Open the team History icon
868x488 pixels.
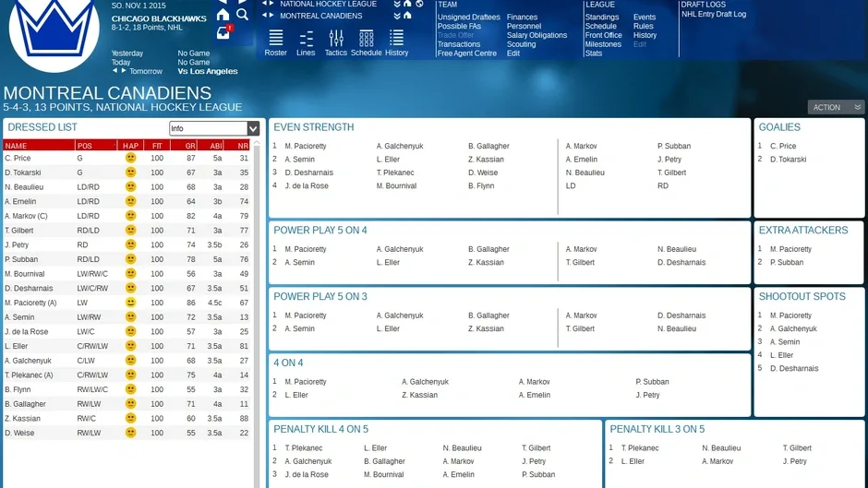pyautogui.click(x=396, y=42)
